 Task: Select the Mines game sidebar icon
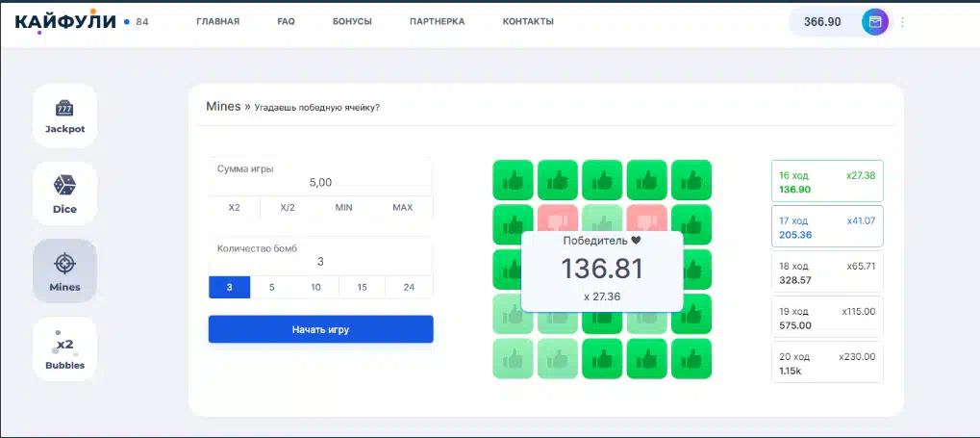(x=65, y=271)
